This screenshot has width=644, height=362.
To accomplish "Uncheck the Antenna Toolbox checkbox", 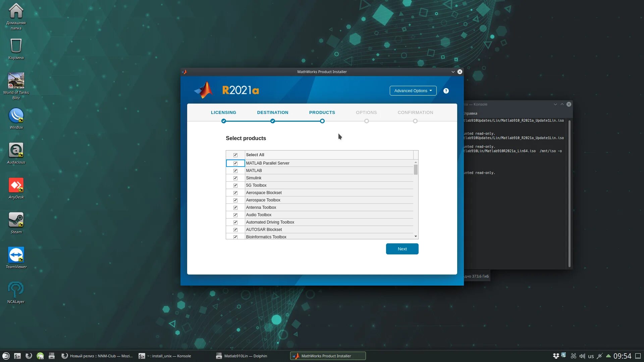I will (235, 207).
